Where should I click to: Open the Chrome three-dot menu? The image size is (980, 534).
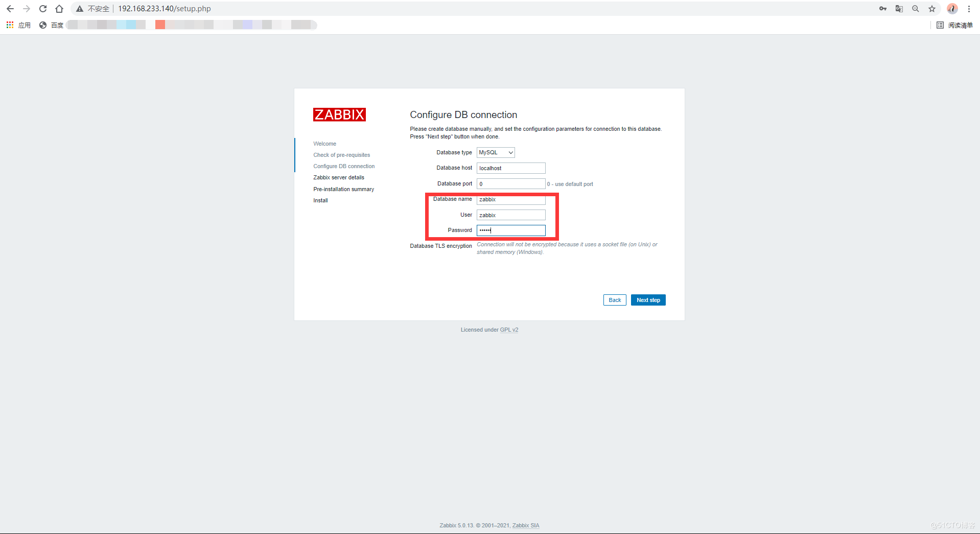coord(969,9)
